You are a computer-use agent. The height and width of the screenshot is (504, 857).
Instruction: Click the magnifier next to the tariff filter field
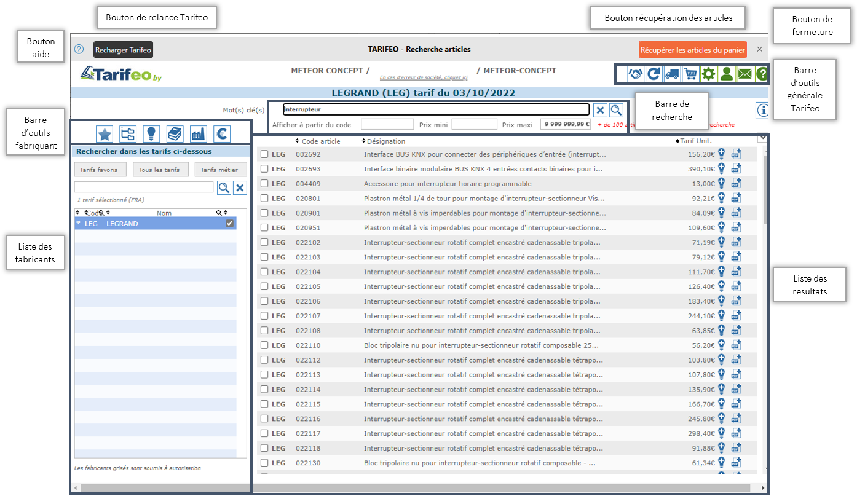coord(224,187)
